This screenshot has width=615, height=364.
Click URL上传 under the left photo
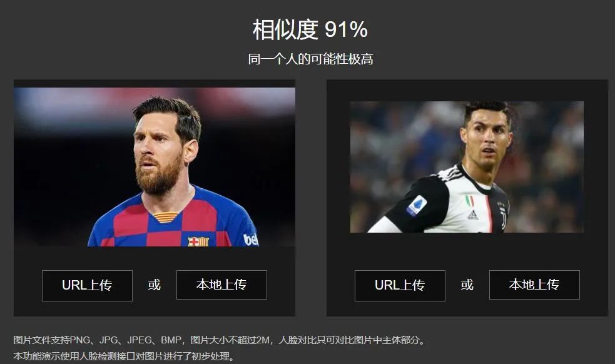(x=87, y=286)
